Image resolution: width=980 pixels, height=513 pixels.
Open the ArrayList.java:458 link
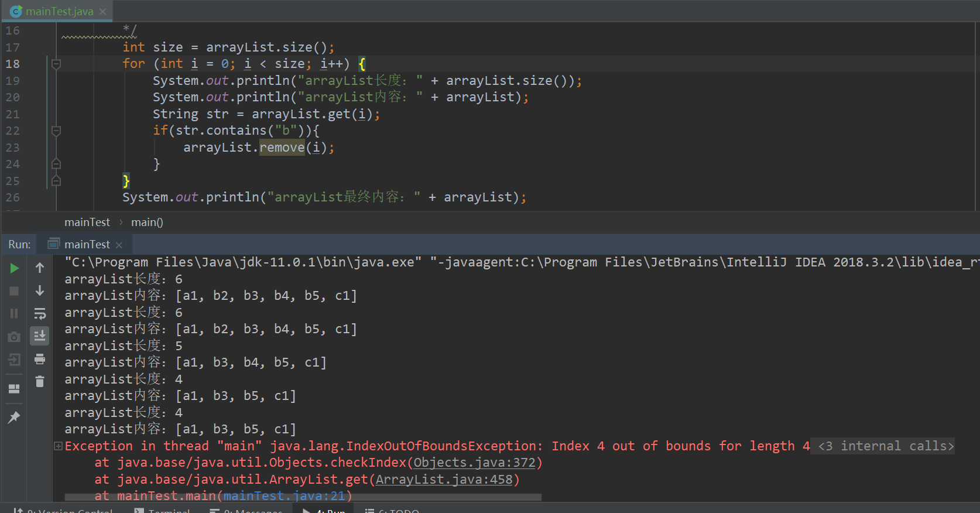pos(444,480)
